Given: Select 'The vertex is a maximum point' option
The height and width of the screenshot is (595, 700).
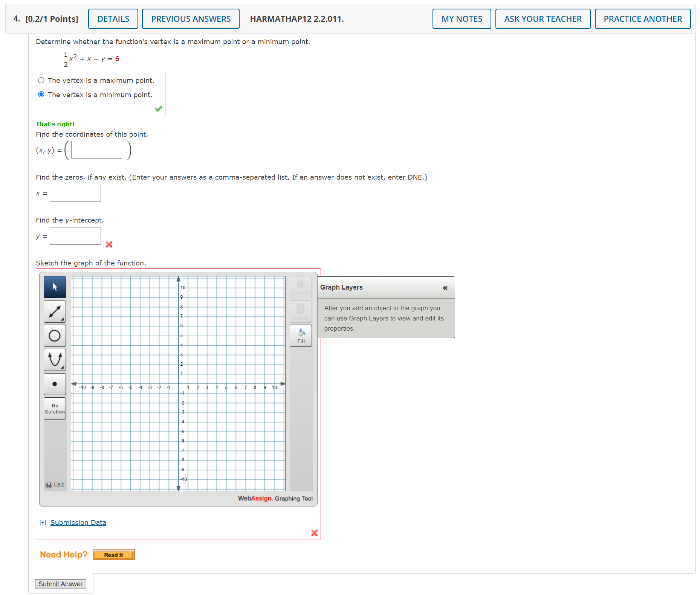Looking at the screenshot, I should 41,80.
